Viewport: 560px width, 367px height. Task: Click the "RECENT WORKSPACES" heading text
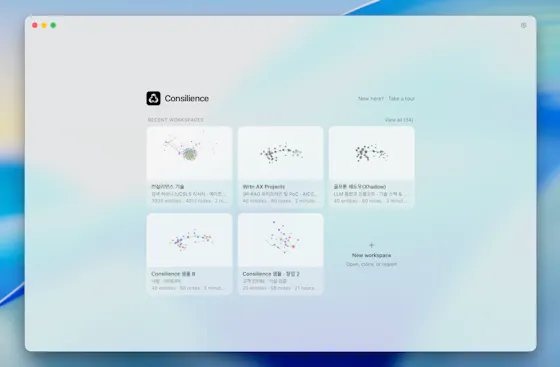(176, 120)
